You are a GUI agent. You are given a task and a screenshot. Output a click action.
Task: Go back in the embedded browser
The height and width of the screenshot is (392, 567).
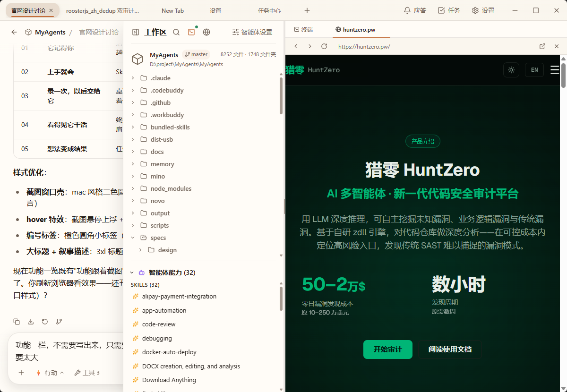[296, 46]
